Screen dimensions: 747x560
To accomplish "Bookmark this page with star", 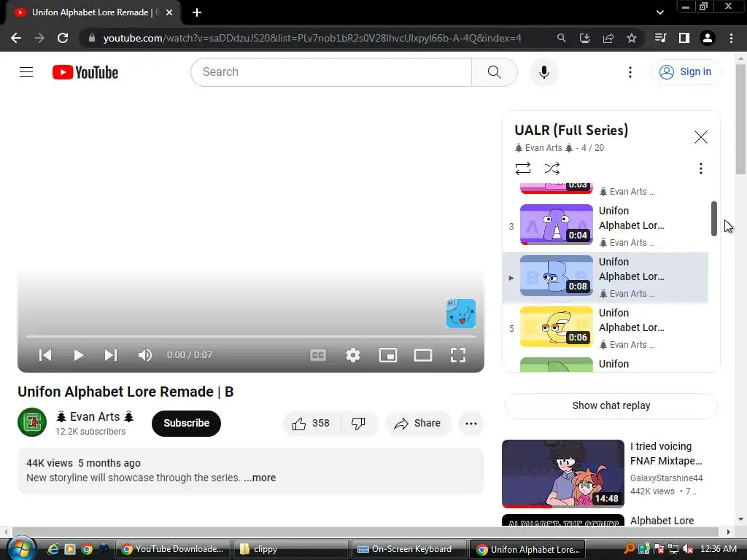I will tap(632, 38).
